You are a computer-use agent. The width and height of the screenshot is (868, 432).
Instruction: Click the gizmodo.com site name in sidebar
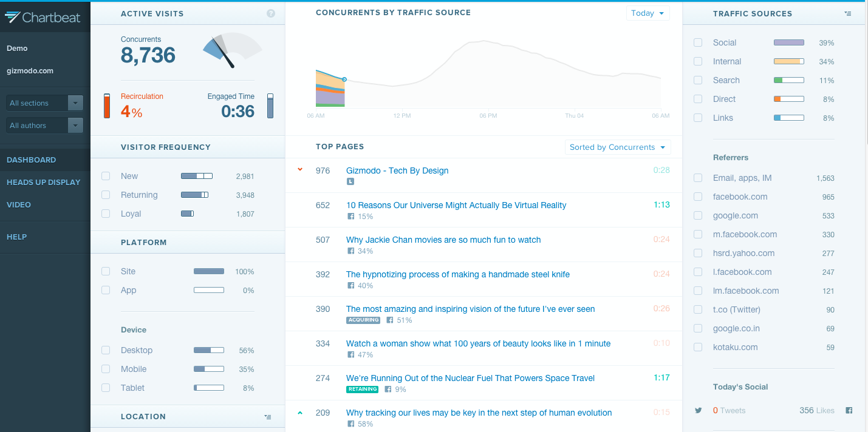[x=30, y=70]
